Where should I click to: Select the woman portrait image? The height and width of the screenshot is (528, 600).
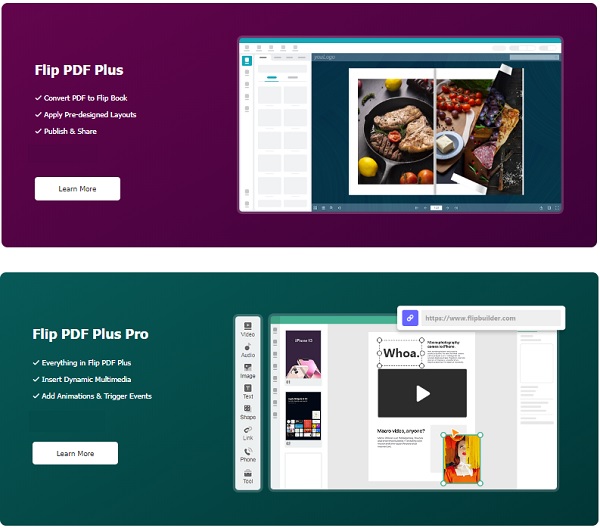(462, 459)
